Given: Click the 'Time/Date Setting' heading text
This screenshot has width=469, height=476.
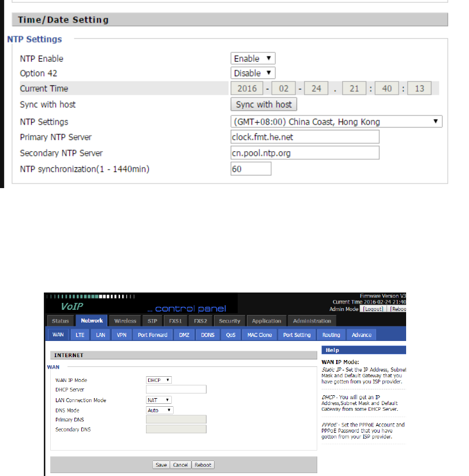Looking at the screenshot, I should (63, 20).
